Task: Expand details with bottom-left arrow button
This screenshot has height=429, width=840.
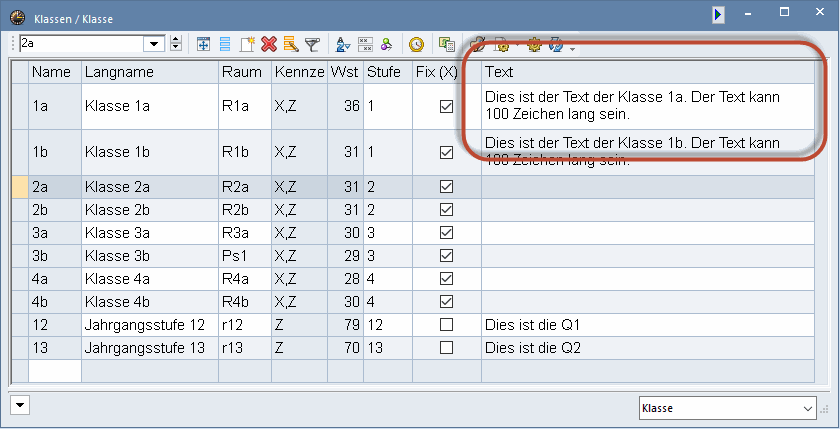Action: point(20,405)
